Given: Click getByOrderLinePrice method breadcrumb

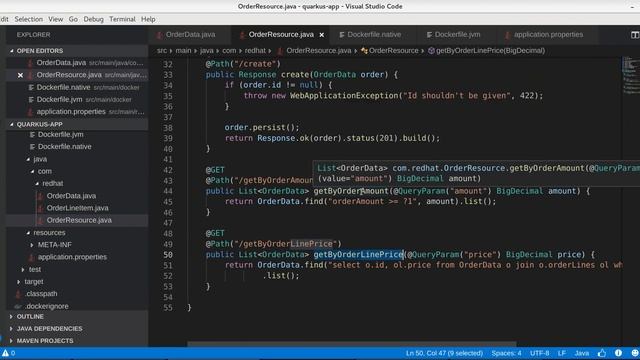Looking at the screenshot, I should [x=486, y=51].
